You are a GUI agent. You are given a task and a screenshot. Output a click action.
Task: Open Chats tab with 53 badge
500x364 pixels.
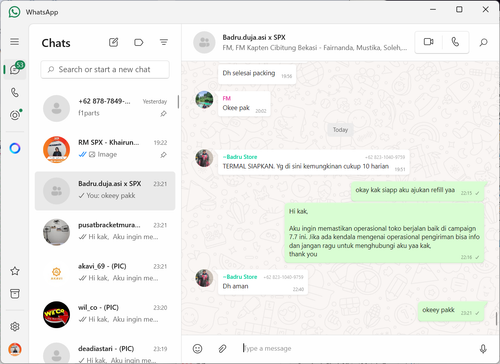15,69
